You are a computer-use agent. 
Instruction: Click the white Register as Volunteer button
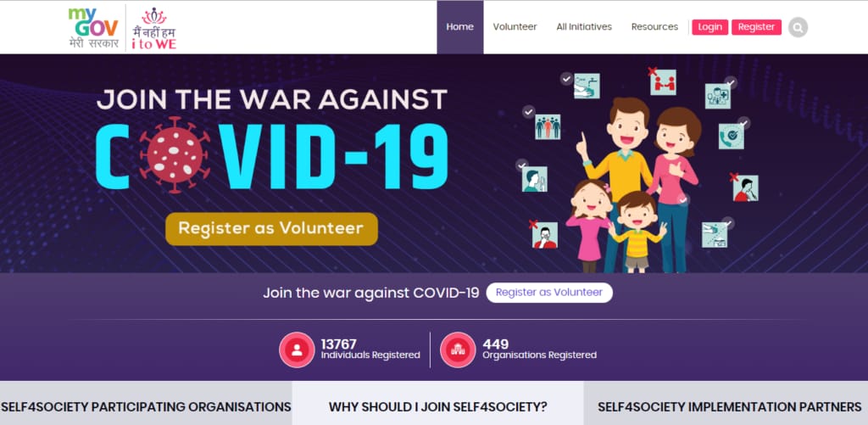(549, 293)
